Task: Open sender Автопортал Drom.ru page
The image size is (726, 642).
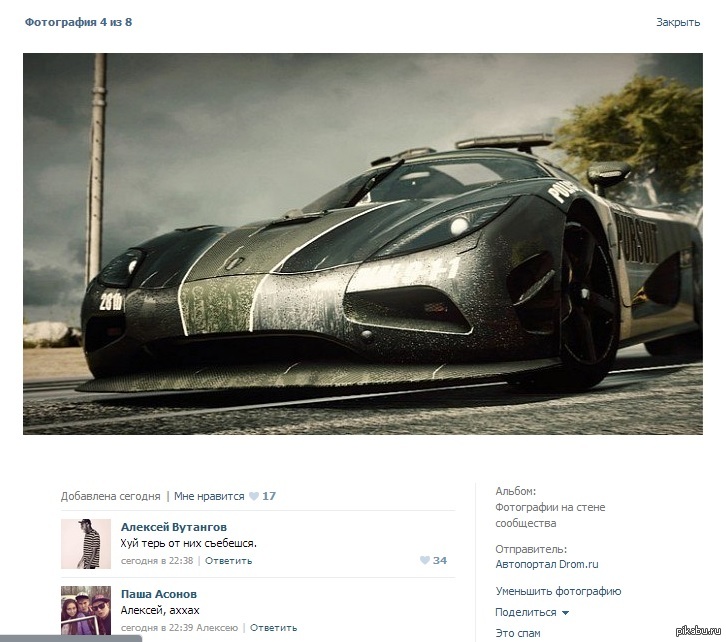Action: (546, 565)
